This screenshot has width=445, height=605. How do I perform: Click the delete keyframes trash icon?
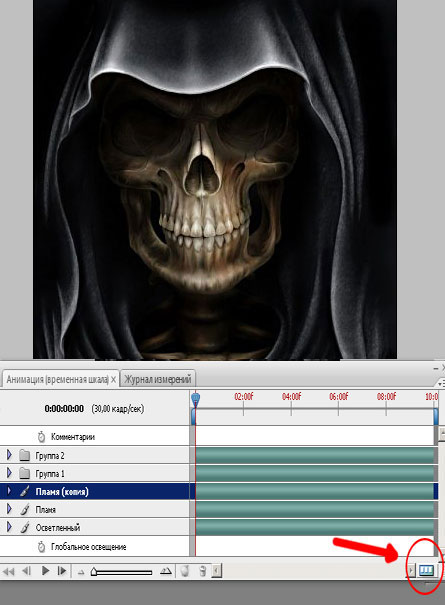(x=202, y=571)
